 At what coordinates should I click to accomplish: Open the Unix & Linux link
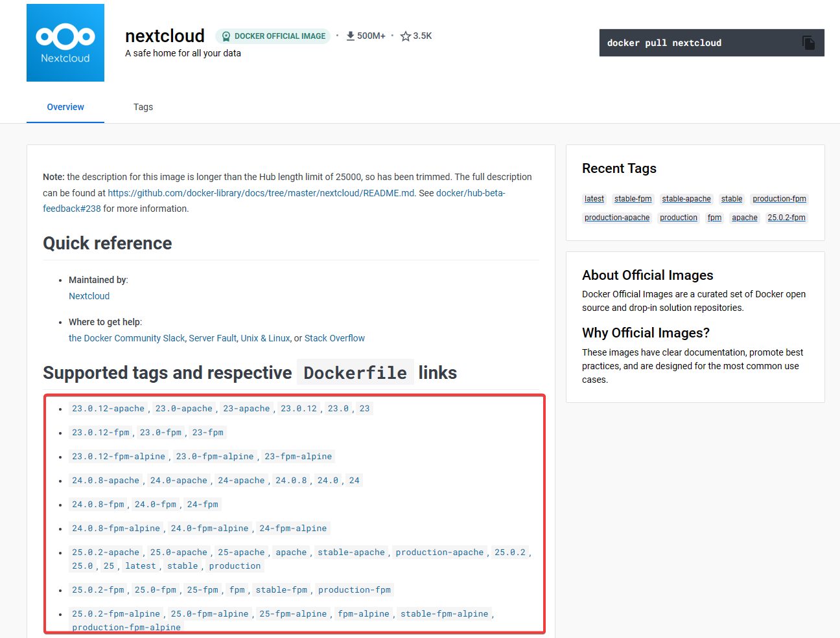coord(265,338)
